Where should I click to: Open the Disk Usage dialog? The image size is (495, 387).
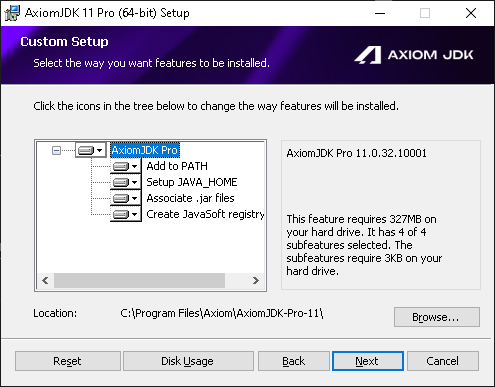(188, 361)
